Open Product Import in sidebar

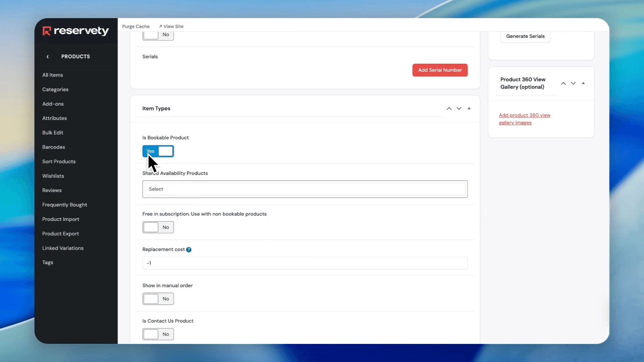(x=61, y=219)
